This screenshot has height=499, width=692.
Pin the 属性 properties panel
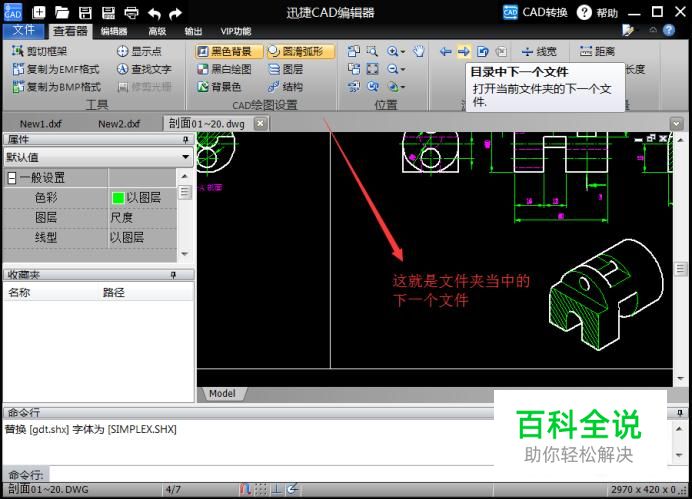tap(186, 140)
